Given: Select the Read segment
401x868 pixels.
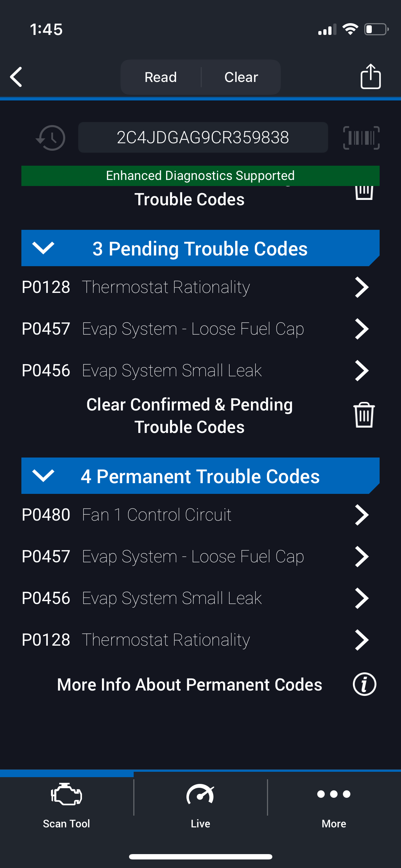Looking at the screenshot, I should point(161,77).
